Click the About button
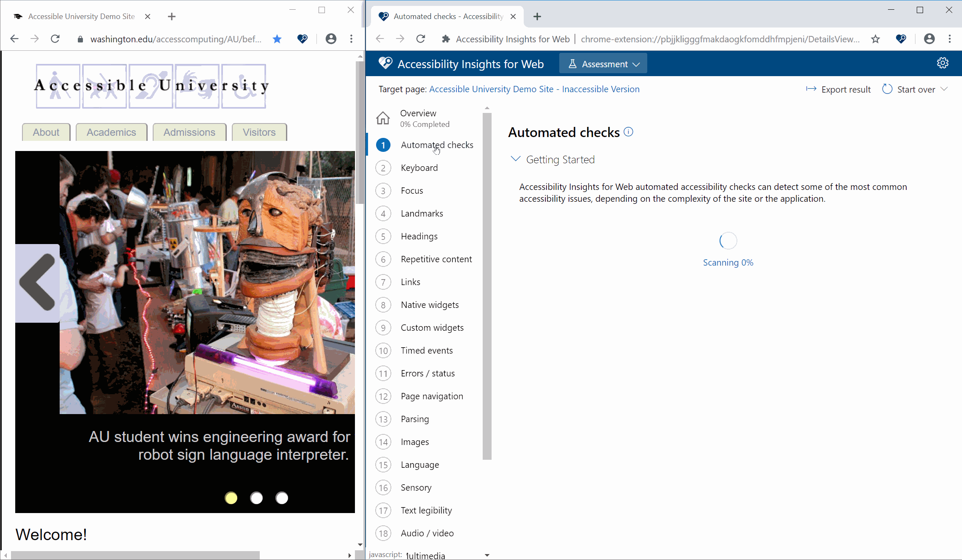This screenshot has width=962, height=560. 46,132
